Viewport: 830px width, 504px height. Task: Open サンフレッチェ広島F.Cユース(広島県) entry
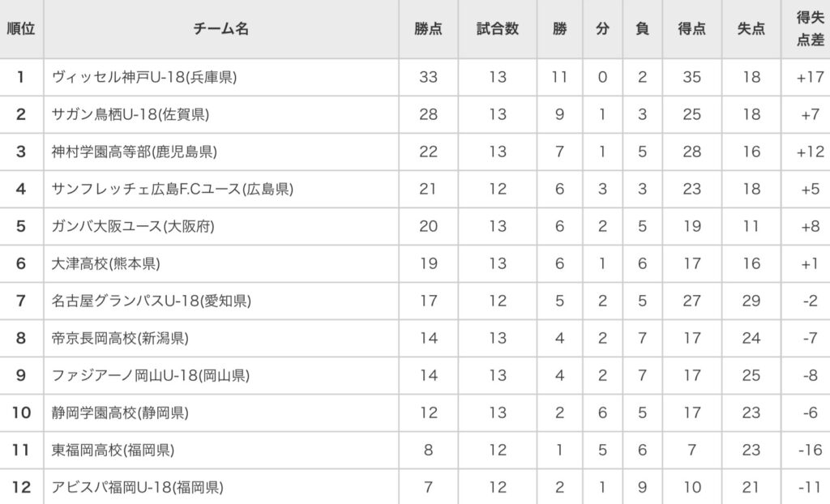click(172, 189)
